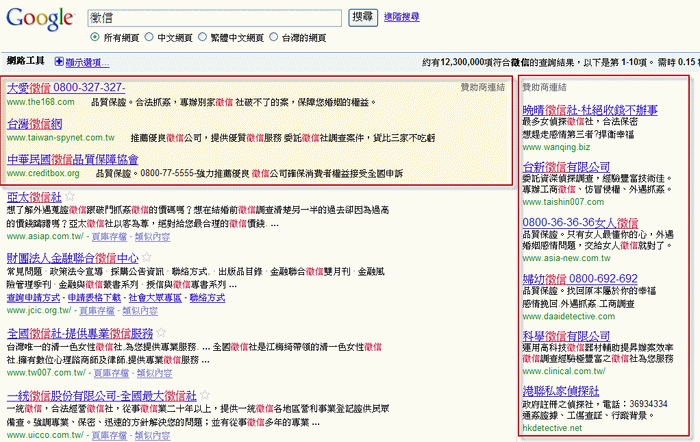This screenshot has height=442, width=700.
Task: Click the www.wanqing.biz URL text
Action: (556, 147)
